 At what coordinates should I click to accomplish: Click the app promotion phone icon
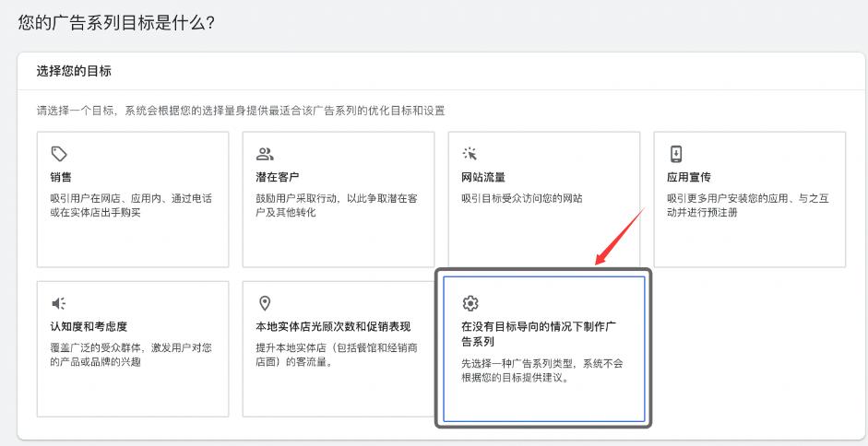point(676,154)
